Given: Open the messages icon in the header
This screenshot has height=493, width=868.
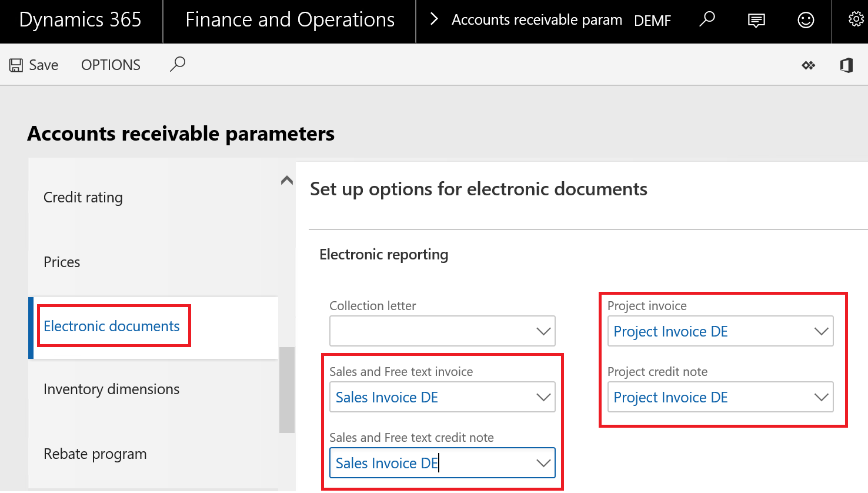Looking at the screenshot, I should (x=756, y=21).
